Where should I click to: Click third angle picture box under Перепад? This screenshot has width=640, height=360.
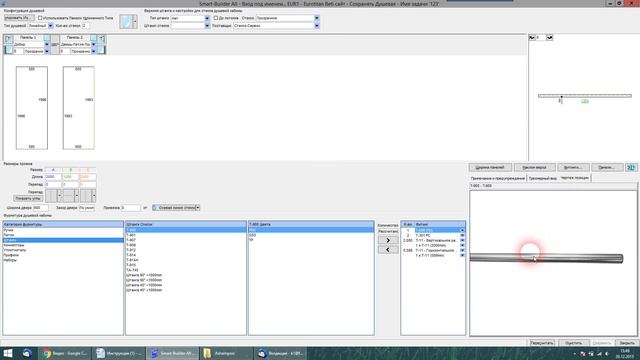(x=88, y=196)
